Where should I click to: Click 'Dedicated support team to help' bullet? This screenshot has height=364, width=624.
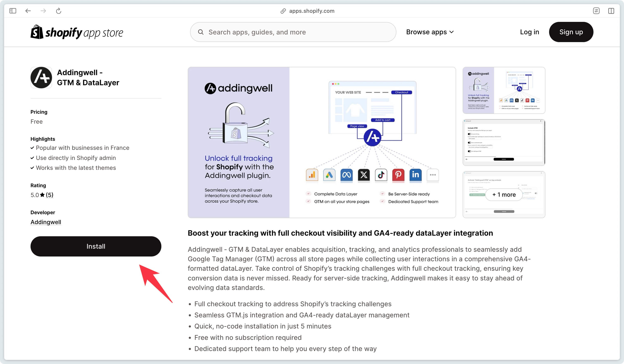[x=286, y=349]
